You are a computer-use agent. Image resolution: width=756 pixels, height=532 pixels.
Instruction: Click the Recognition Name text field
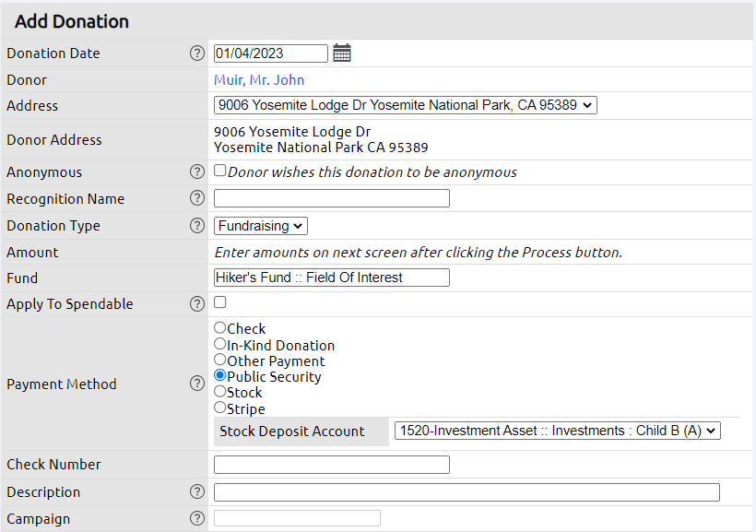[x=332, y=198]
